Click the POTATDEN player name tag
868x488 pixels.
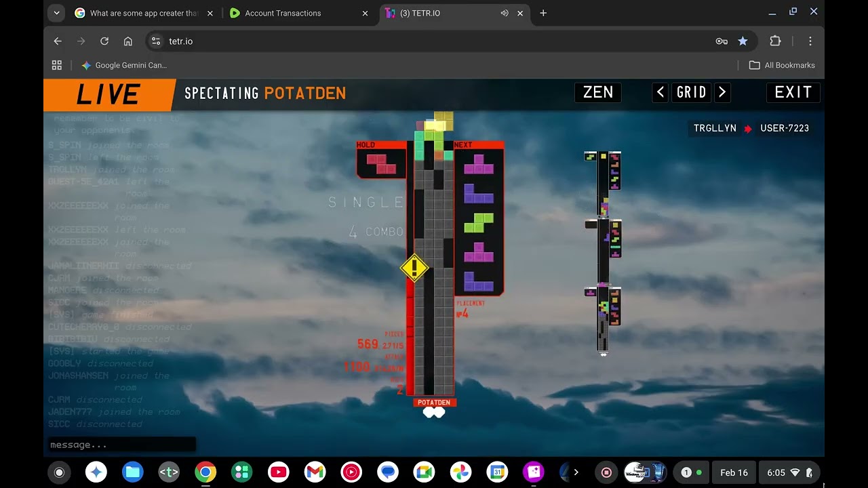coord(434,403)
